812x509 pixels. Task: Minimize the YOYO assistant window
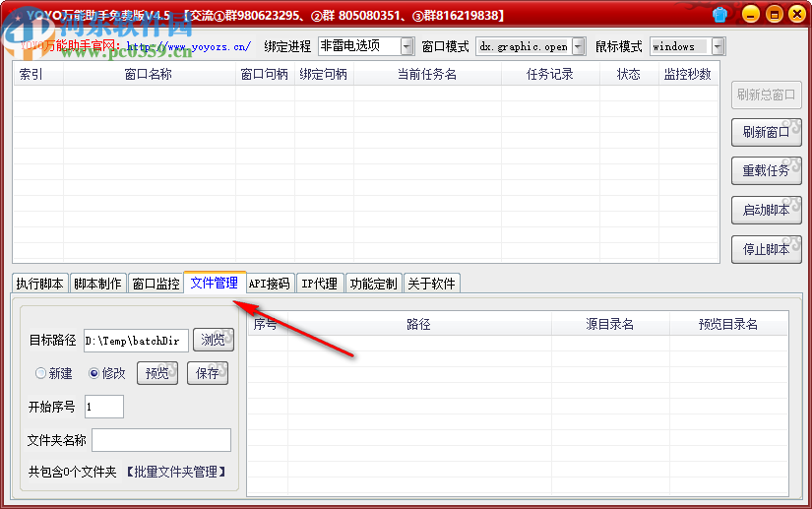click(751, 15)
